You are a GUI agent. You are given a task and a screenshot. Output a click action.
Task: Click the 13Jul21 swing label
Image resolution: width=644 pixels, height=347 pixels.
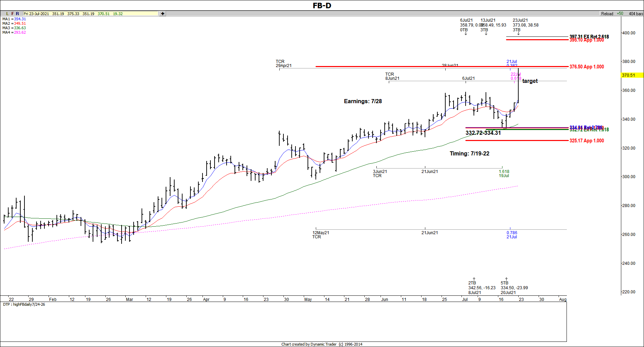pos(493,25)
